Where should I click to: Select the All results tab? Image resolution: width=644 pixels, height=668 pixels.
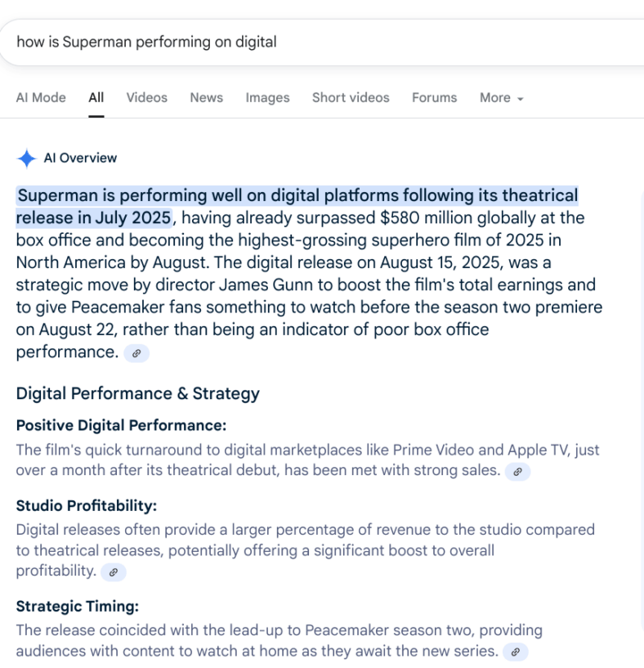pos(96,98)
